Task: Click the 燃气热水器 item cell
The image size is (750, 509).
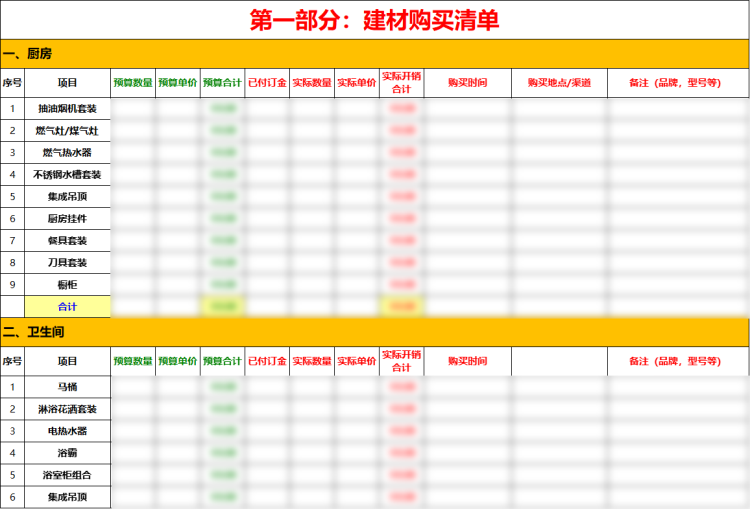Action: tap(67, 152)
